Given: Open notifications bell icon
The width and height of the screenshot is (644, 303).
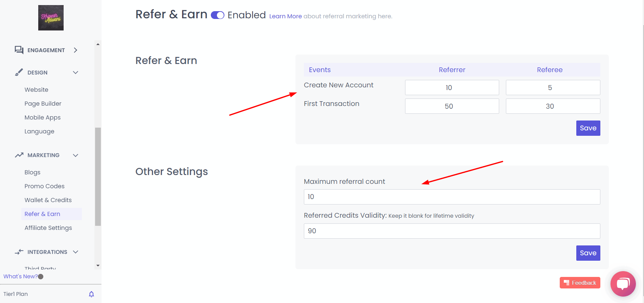Looking at the screenshot, I should 91,294.
